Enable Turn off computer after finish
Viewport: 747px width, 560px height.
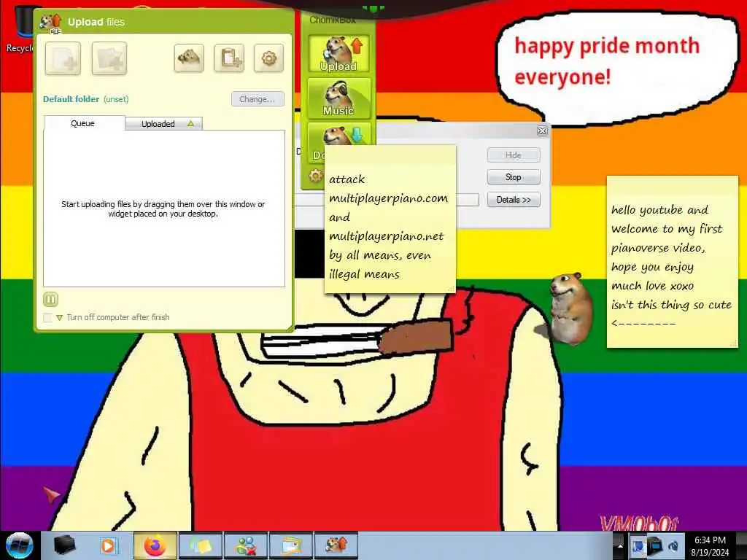click(x=47, y=317)
